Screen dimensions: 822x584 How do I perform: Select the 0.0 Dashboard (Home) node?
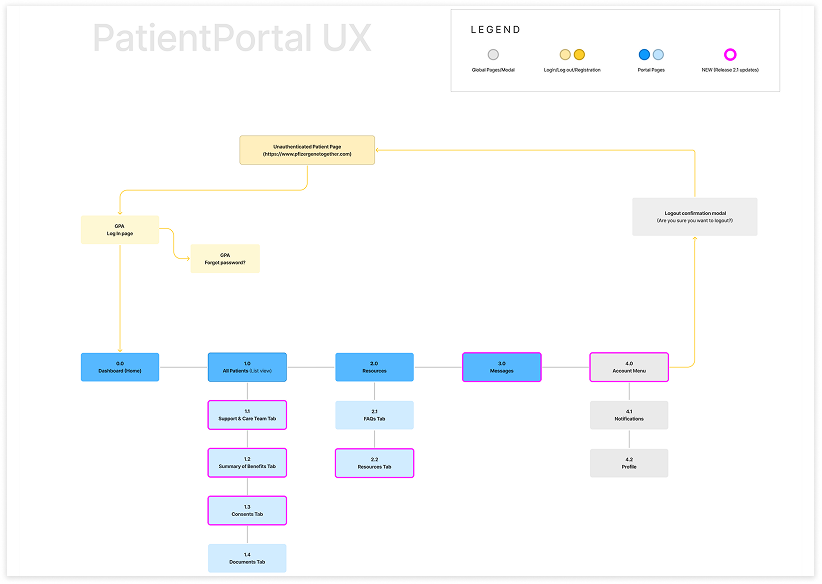coord(119,367)
